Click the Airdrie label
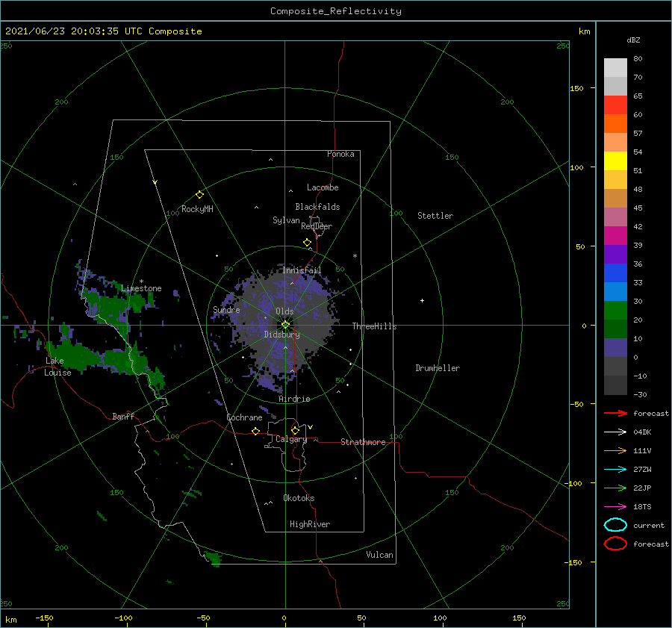672x628 pixels. coord(294,399)
